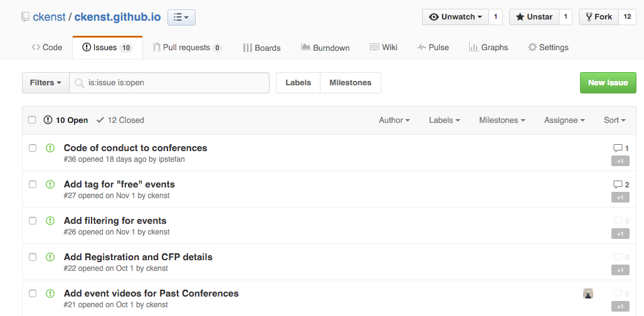
Task: Open the Milestones button
Action: click(351, 83)
